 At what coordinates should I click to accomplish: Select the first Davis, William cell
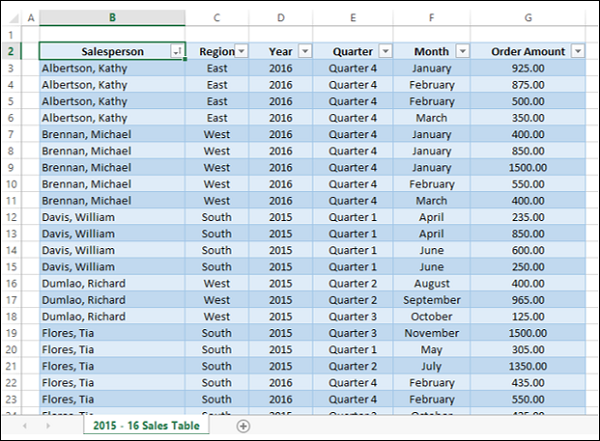click(x=80, y=217)
